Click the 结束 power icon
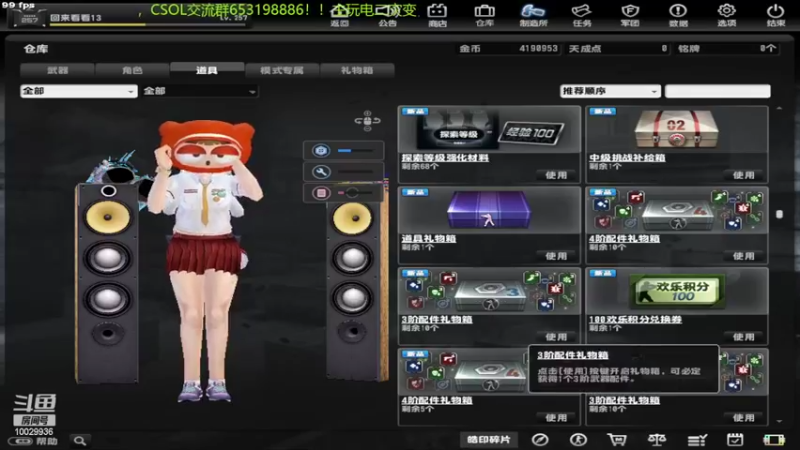The image size is (800, 450). pos(776,15)
